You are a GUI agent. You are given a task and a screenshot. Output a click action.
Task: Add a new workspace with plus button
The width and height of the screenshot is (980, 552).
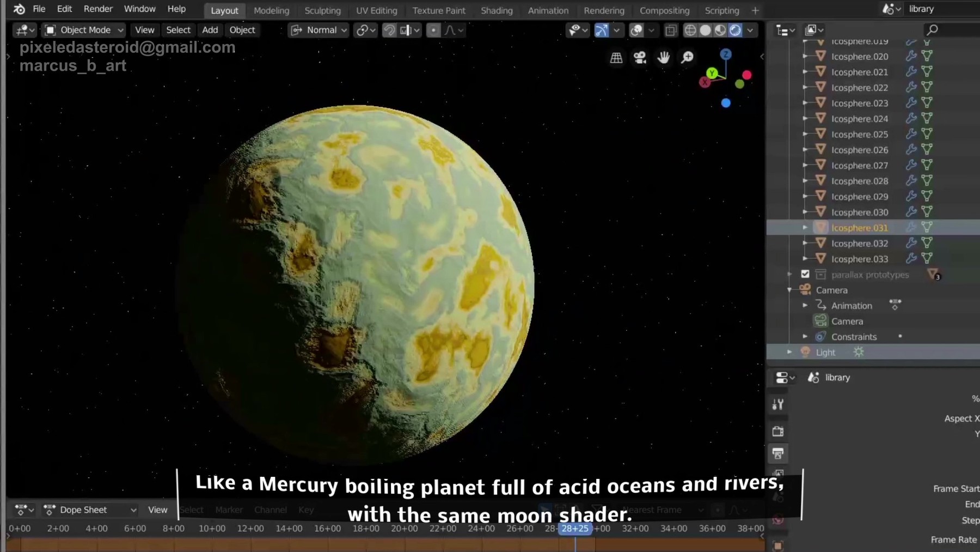coord(755,10)
